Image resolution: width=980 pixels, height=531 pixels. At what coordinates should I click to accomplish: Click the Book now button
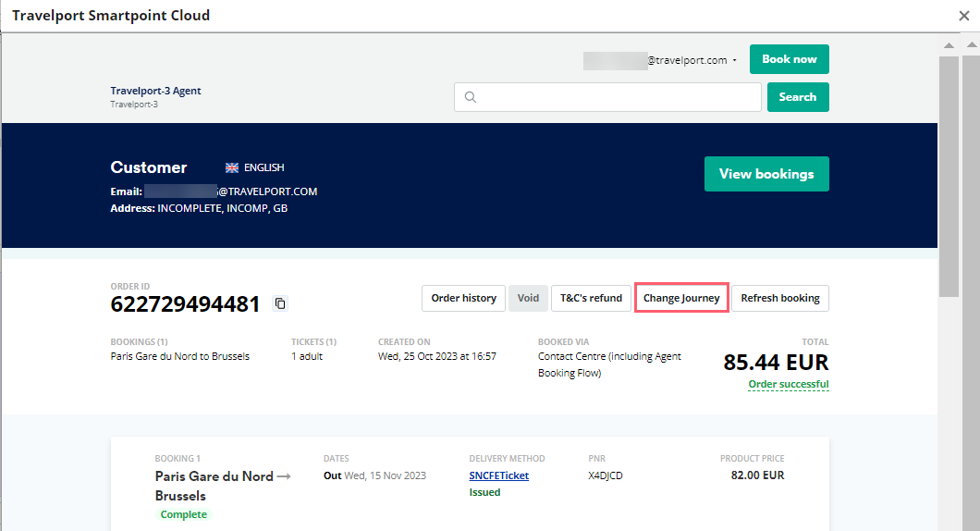click(790, 59)
